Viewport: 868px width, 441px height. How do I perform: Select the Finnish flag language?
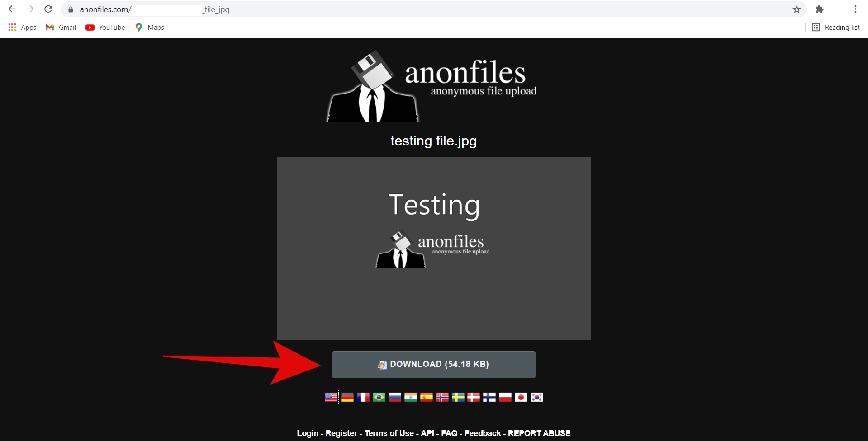[x=489, y=397]
